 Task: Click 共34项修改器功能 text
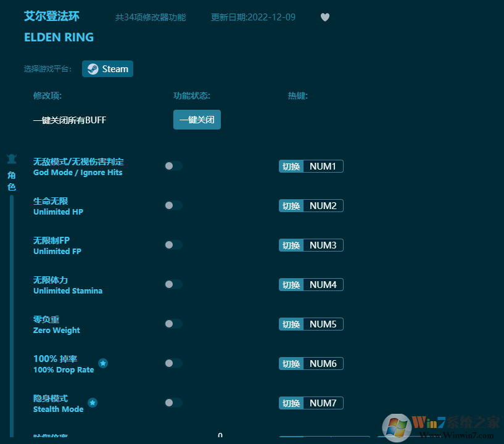point(151,17)
